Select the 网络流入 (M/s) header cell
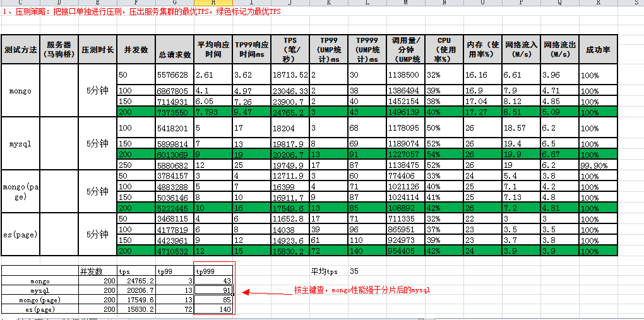 point(522,49)
